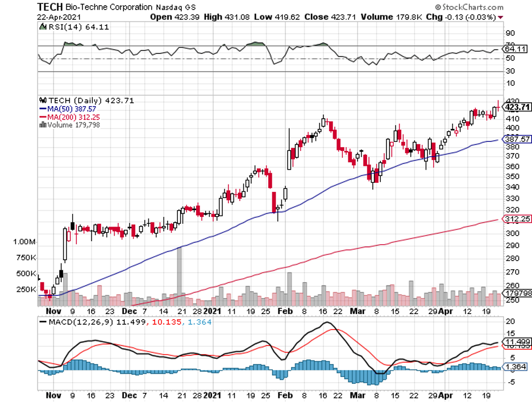
Task: Select the Open 423.39 value
Action: (174, 17)
